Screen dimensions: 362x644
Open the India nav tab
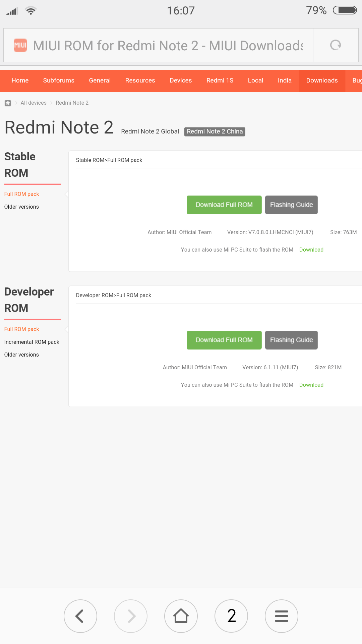pos(285,80)
